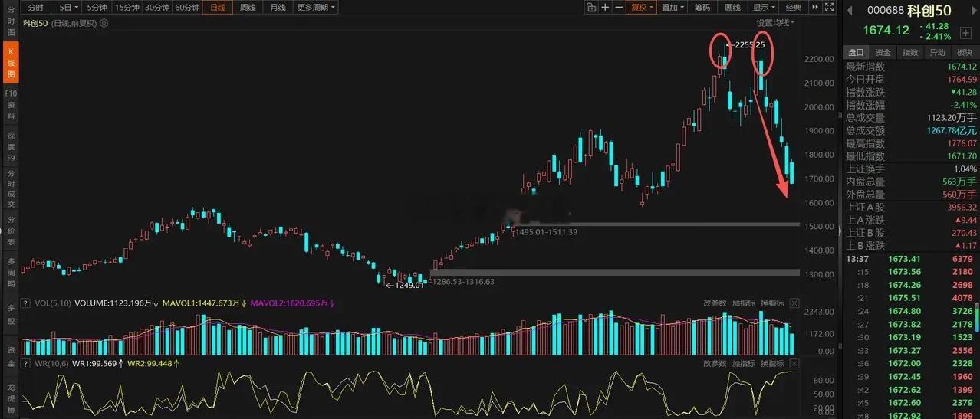Screen dimensions: 980x419
Task: Toggle fullscreen chart expand icon
Action: click(830, 7)
